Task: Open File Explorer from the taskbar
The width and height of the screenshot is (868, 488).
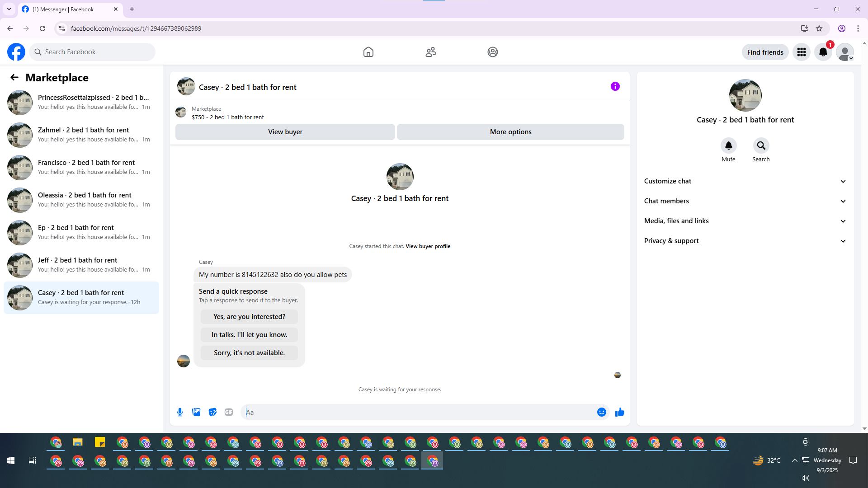Action: click(x=78, y=442)
